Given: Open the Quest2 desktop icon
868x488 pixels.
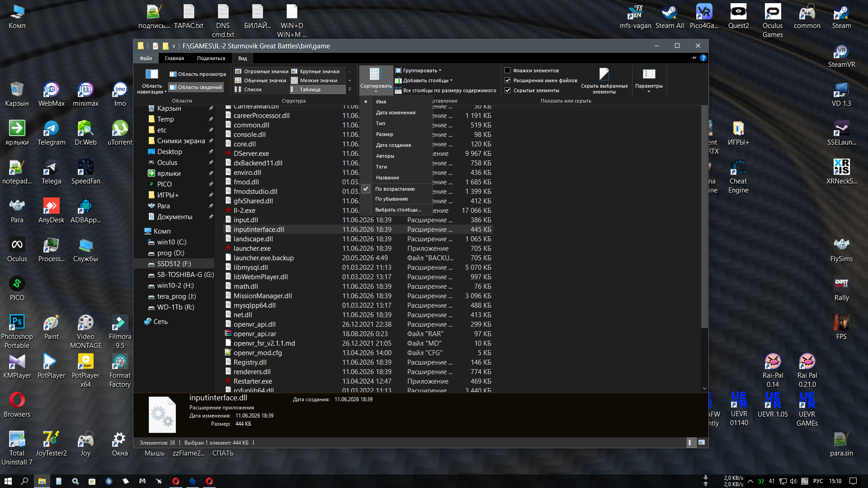Looking at the screenshot, I should click(738, 17).
